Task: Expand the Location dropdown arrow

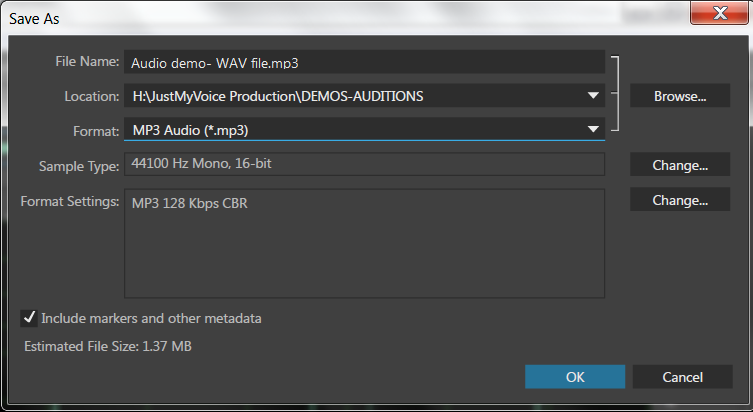Action: (593, 96)
